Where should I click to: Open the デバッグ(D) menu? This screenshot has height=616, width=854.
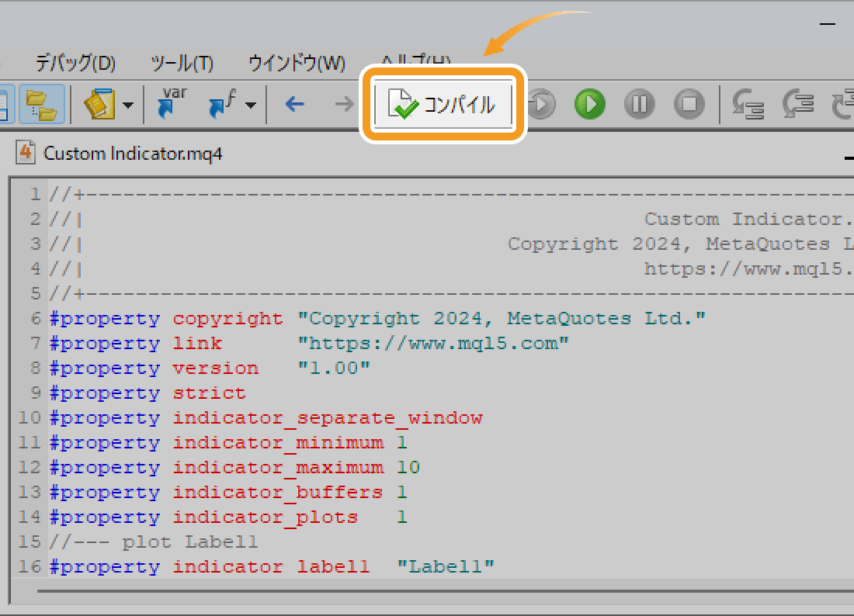coord(76,63)
